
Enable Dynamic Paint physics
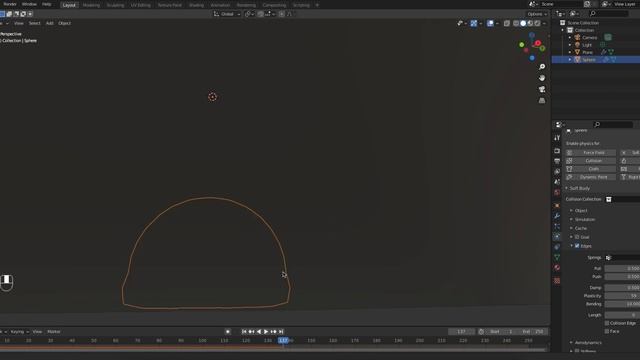click(x=591, y=177)
